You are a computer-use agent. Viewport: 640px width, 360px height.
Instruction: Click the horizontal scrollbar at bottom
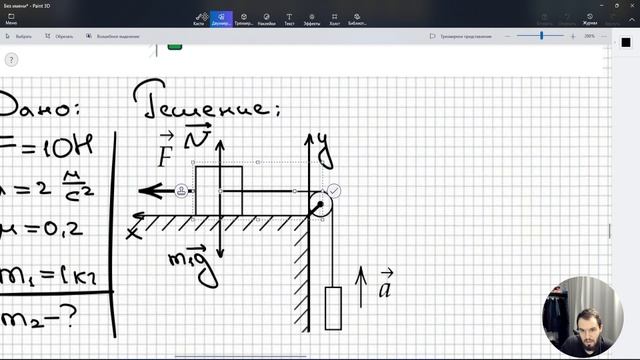pos(241,356)
